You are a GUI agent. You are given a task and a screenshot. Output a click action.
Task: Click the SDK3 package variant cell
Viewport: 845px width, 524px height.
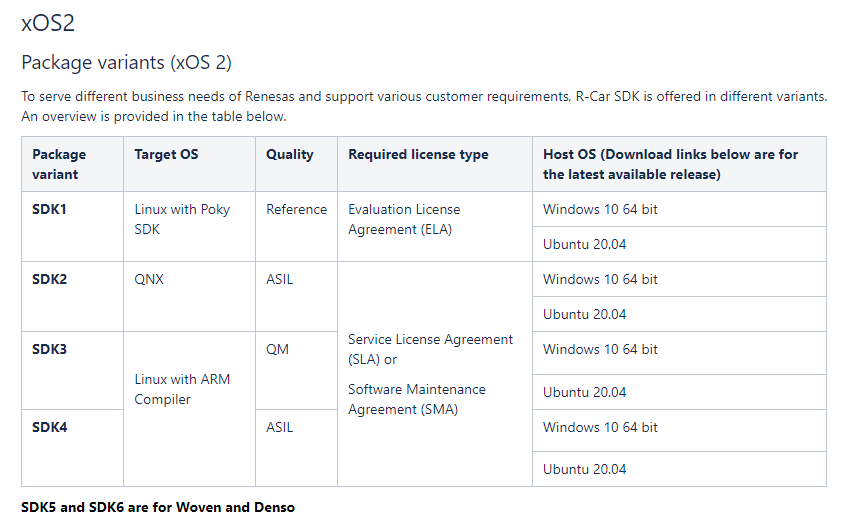click(49, 349)
